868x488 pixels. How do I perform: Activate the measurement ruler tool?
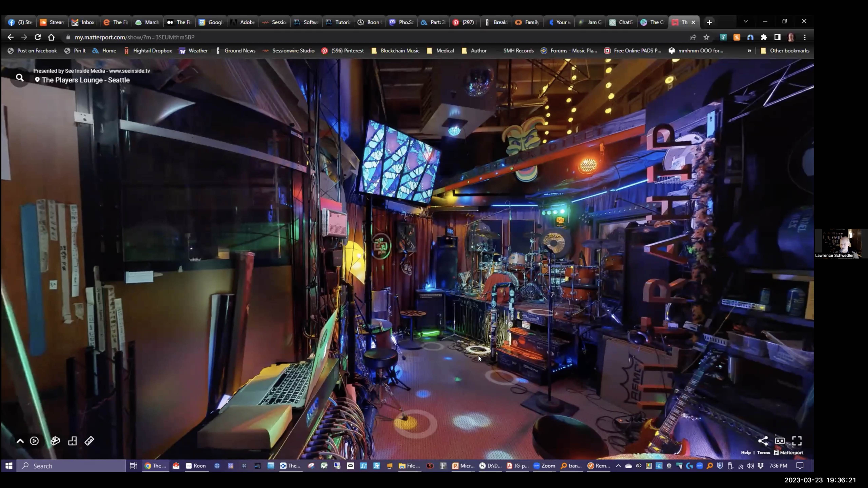[89, 441]
